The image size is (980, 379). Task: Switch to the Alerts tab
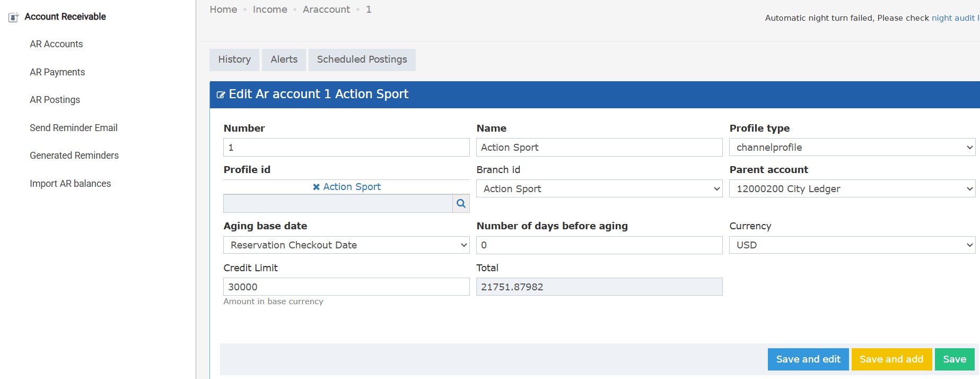[x=284, y=59]
